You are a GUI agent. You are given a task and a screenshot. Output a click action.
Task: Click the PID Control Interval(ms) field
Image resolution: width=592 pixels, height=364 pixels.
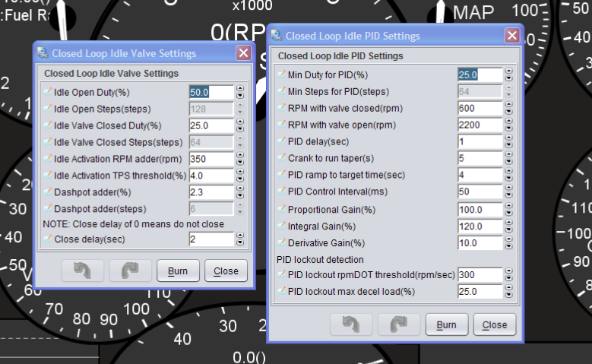[480, 191]
